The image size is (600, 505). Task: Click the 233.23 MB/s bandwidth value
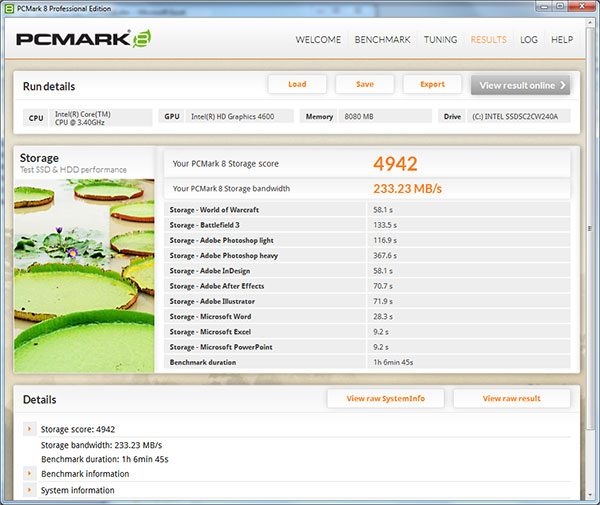[408, 189]
